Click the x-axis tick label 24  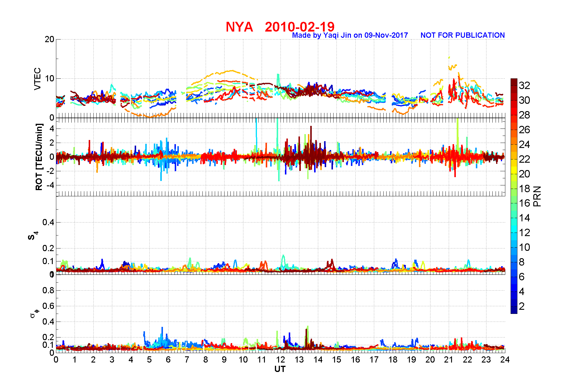click(505, 360)
